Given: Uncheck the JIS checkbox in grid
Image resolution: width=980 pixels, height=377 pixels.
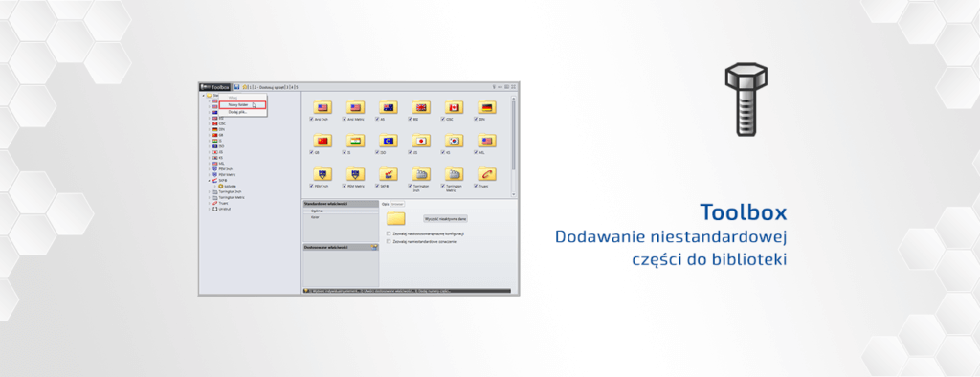Looking at the screenshot, I should point(410,152).
